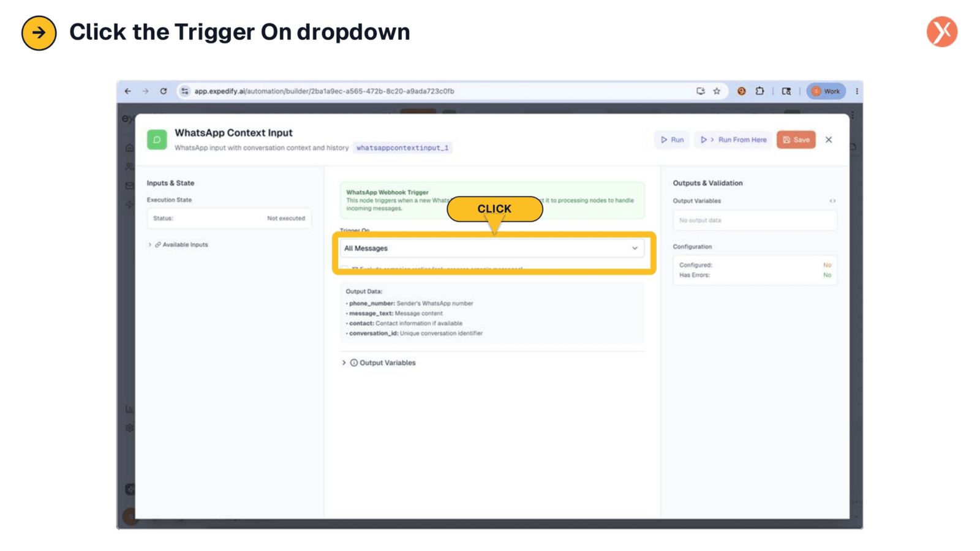Open the Trigger On All Messages dropdown
This screenshot has height=551, width=980.
(x=492, y=248)
